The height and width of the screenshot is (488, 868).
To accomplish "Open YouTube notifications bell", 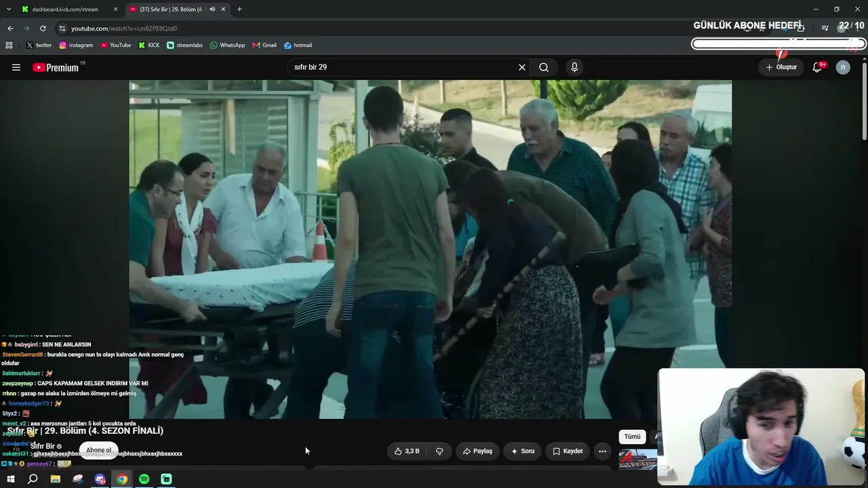I will click(818, 67).
